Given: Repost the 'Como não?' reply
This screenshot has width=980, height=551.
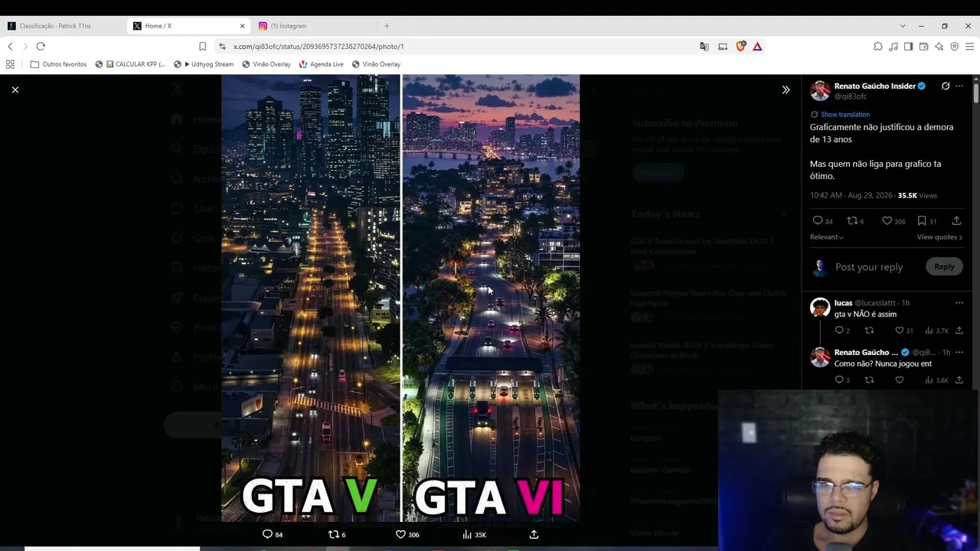Looking at the screenshot, I should 869,380.
